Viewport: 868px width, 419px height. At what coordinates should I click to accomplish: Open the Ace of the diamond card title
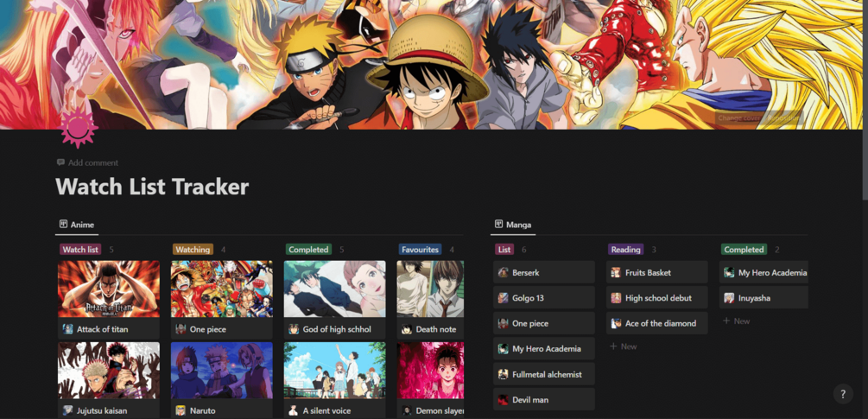click(x=661, y=323)
